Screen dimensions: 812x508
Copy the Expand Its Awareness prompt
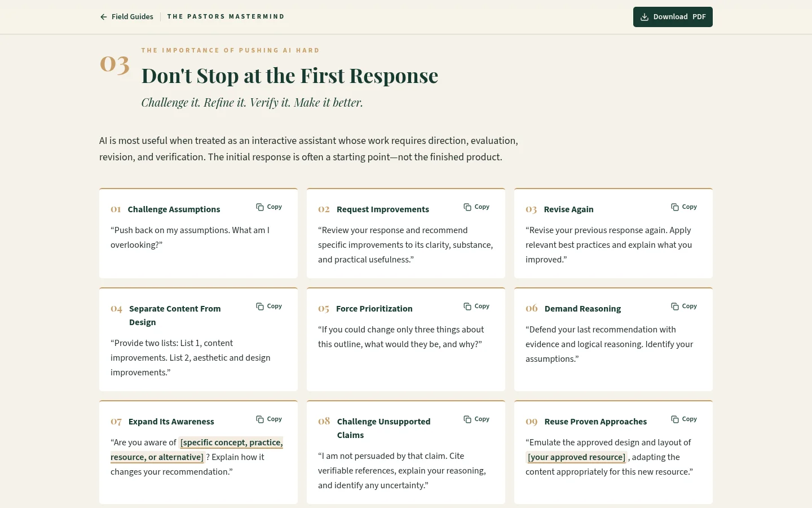(x=269, y=419)
